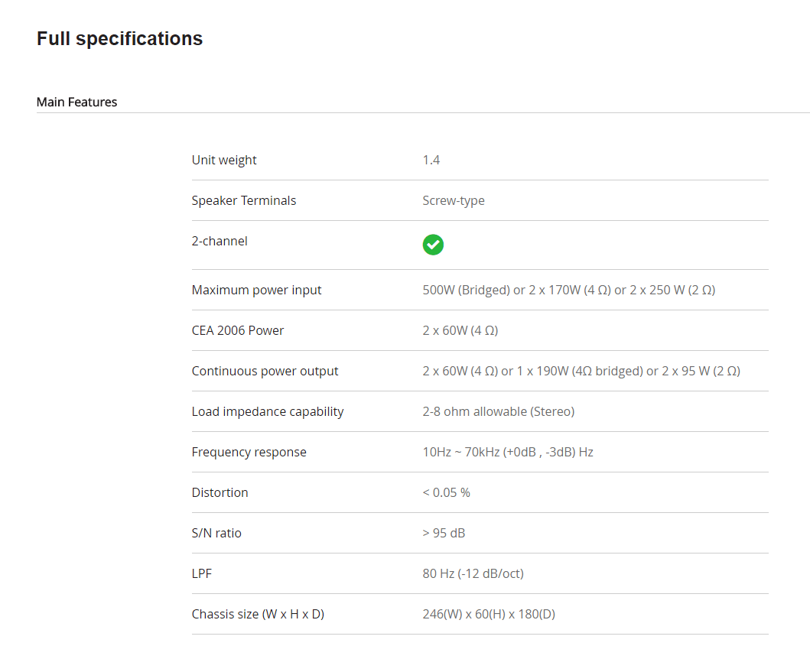Click the Load impedance capability label
The height and width of the screenshot is (672, 810).
click(268, 411)
